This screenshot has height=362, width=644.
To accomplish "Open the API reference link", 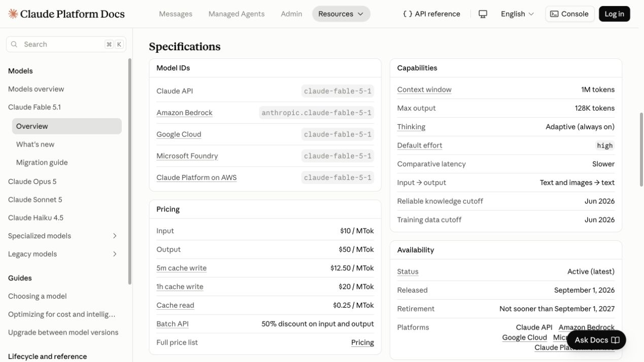I will click(431, 14).
